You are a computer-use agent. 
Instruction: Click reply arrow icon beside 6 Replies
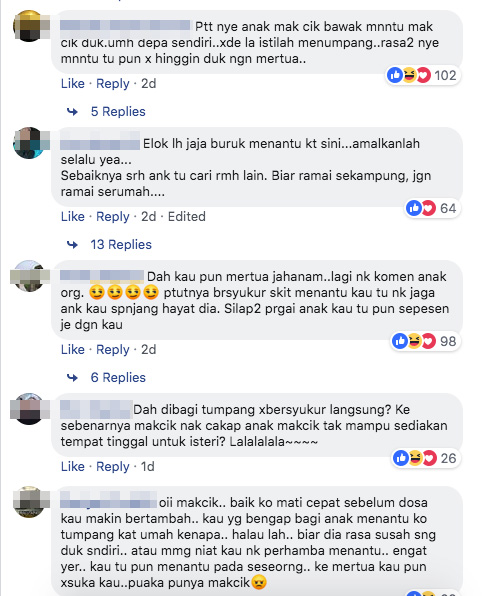click(x=72, y=378)
